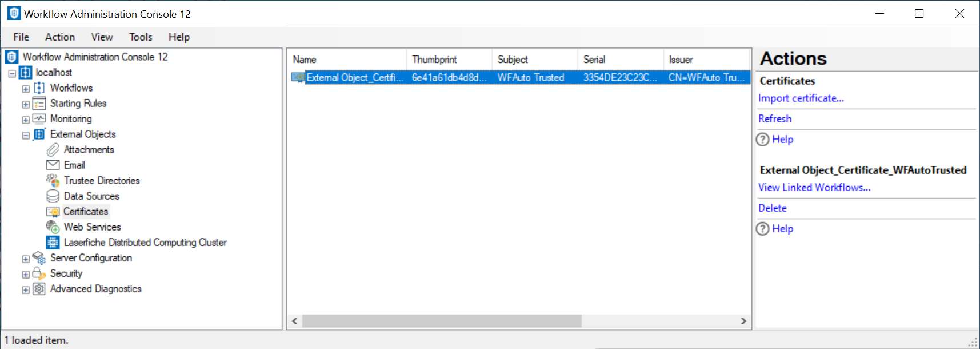
Task: Click the Security padlock icon
Action: pyautogui.click(x=39, y=273)
